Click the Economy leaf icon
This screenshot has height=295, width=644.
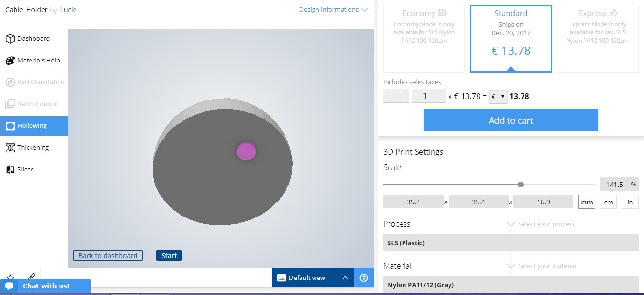pos(442,13)
